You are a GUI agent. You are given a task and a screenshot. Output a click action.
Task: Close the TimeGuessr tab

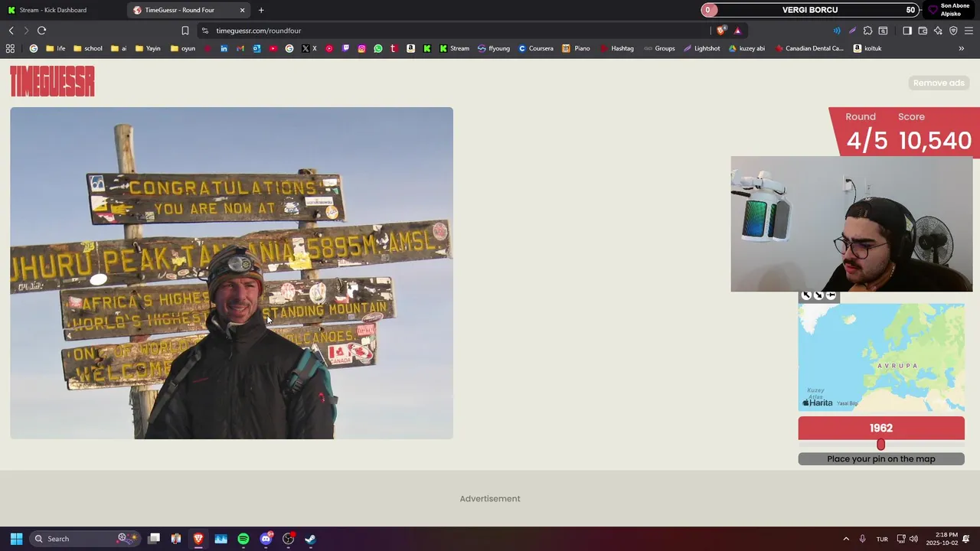[x=243, y=10]
